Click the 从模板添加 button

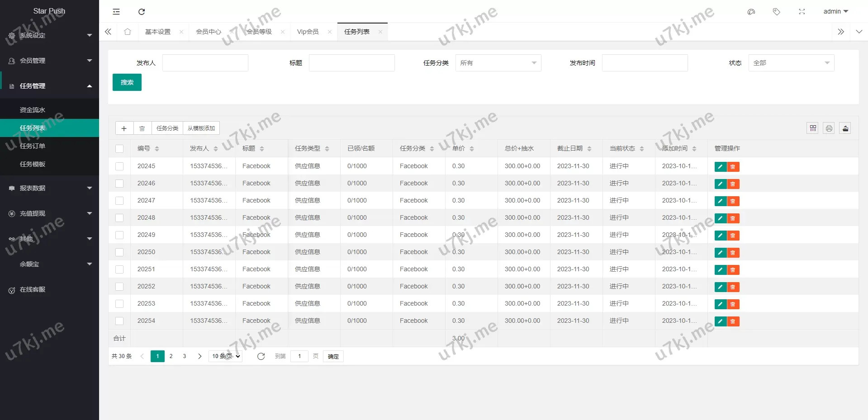201,128
